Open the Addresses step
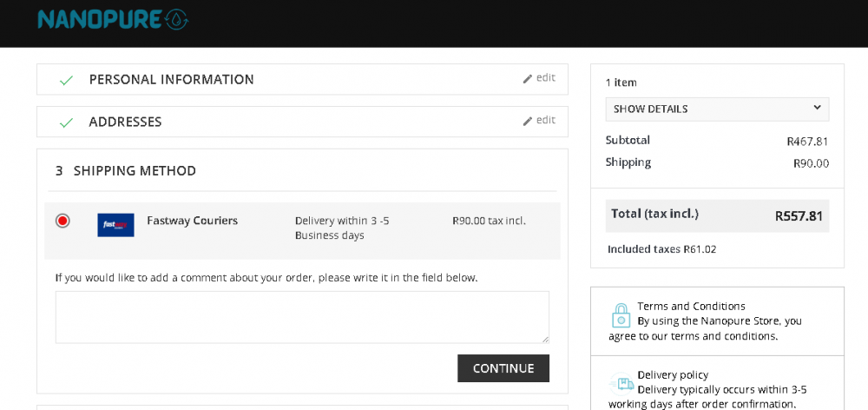The image size is (868, 410). pyautogui.click(x=125, y=122)
